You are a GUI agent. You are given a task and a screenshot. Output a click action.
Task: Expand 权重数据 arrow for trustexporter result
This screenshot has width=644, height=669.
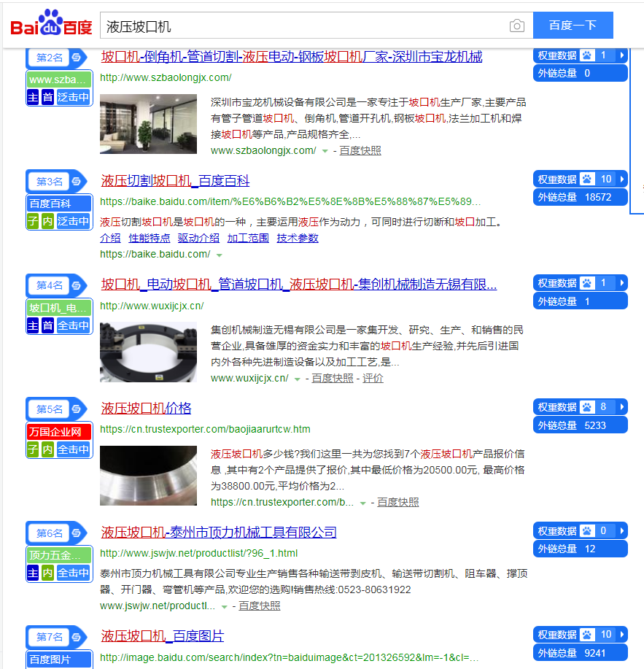click(x=622, y=407)
